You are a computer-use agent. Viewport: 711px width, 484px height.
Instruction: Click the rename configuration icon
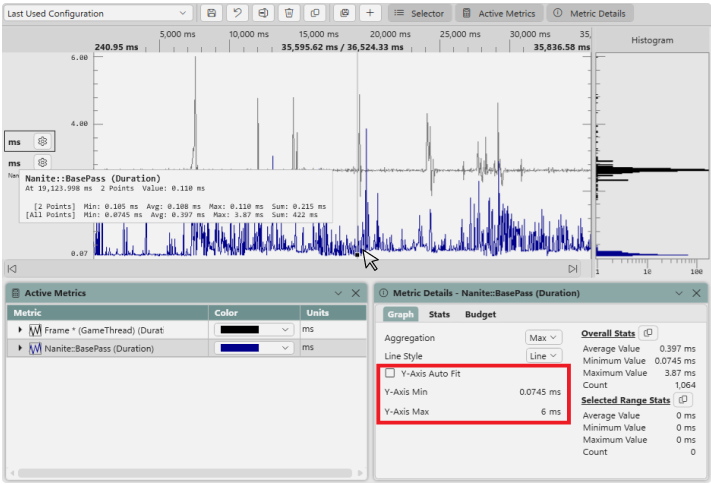[263, 13]
